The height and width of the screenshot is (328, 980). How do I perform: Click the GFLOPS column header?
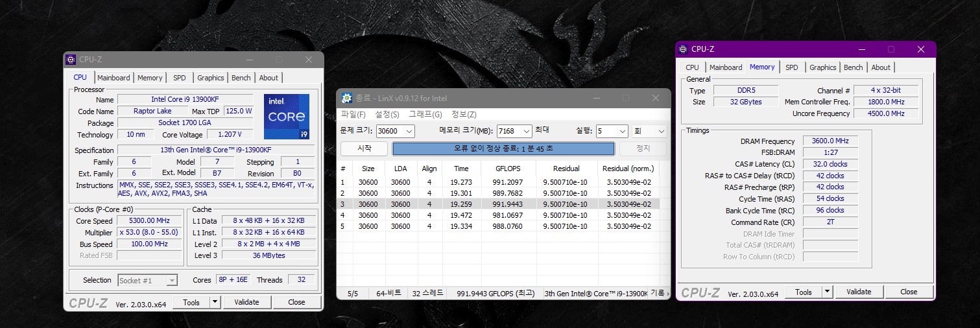click(x=508, y=169)
